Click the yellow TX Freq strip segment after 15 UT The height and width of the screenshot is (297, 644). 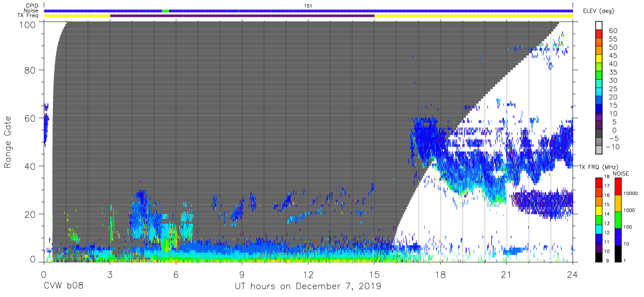point(474,16)
